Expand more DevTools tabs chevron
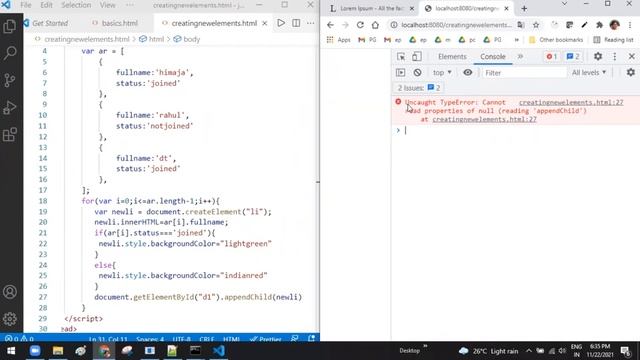Screen dimensions: 640x360 [x=520, y=56]
